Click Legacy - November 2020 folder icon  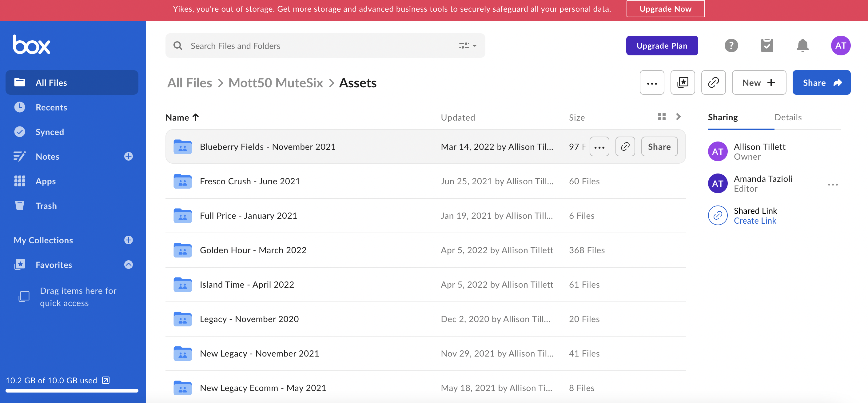point(182,319)
